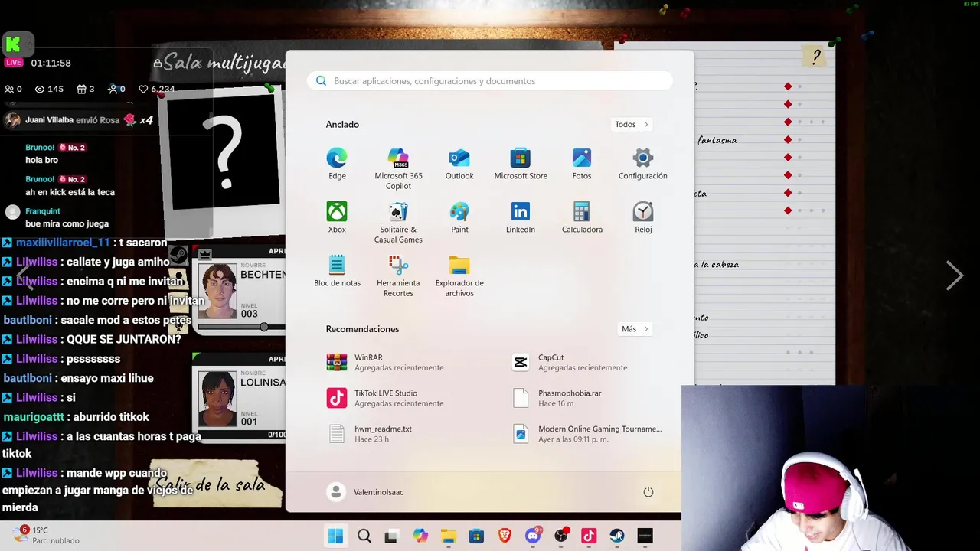Open the Calculadora app
Screen dimensions: 980x551
click(582, 218)
